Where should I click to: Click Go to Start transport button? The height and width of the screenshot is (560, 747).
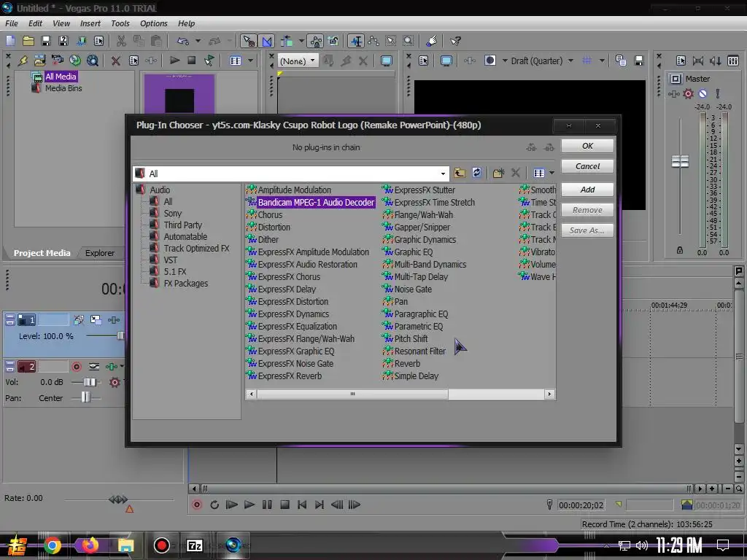pyautogui.click(x=302, y=505)
